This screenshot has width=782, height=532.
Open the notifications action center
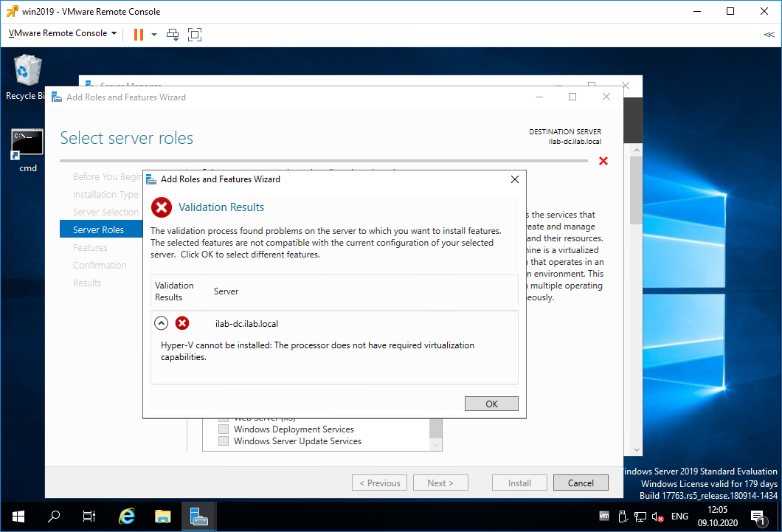[x=758, y=517]
